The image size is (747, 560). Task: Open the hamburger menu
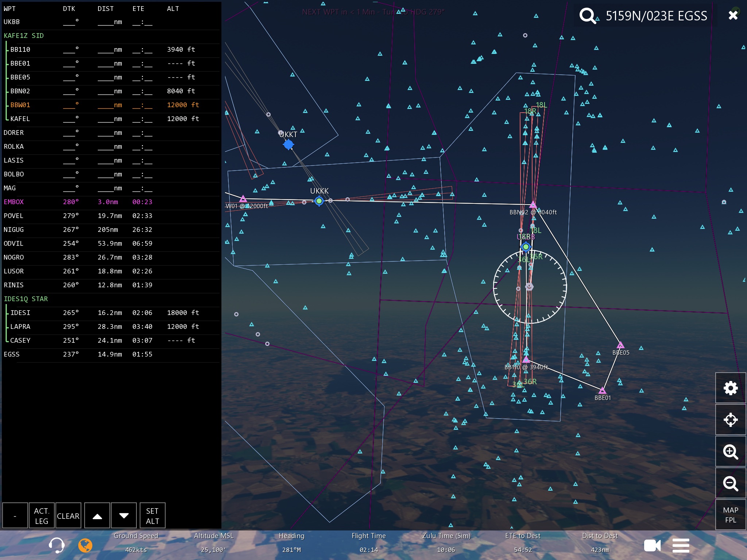(681, 545)
